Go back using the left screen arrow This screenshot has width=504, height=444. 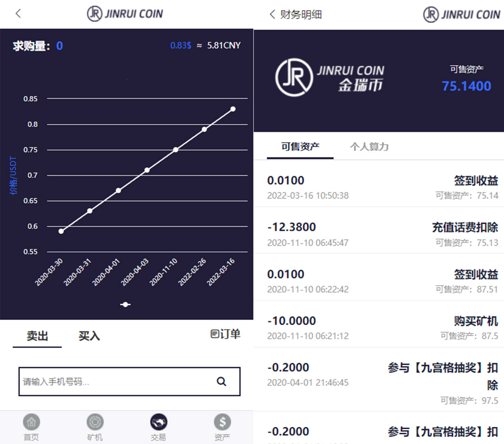click(18, 14)
